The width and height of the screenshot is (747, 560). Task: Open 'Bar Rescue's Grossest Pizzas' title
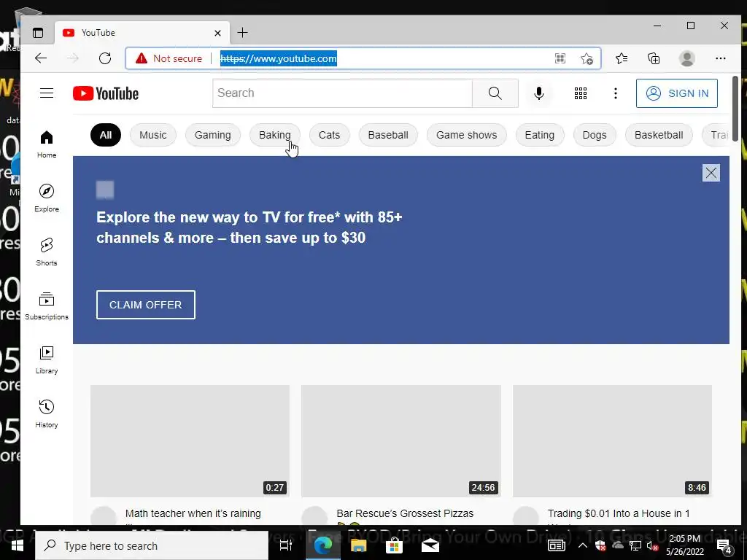point(405,514)
